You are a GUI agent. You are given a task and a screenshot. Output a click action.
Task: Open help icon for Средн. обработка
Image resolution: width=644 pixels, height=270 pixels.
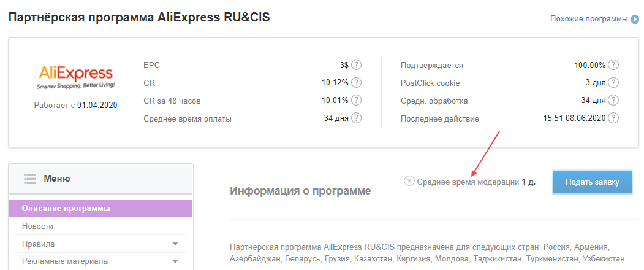tap(613, 101)
